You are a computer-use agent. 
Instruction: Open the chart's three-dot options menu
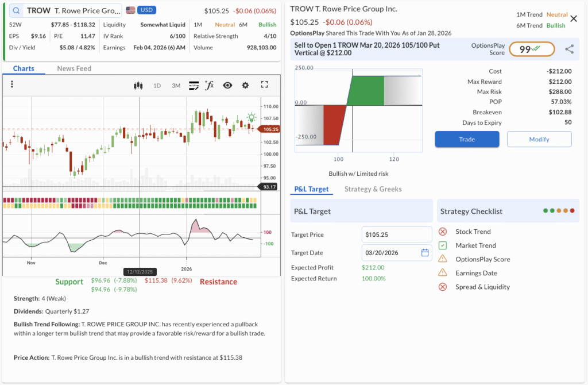pyautogui.click(x=11, y=84)
